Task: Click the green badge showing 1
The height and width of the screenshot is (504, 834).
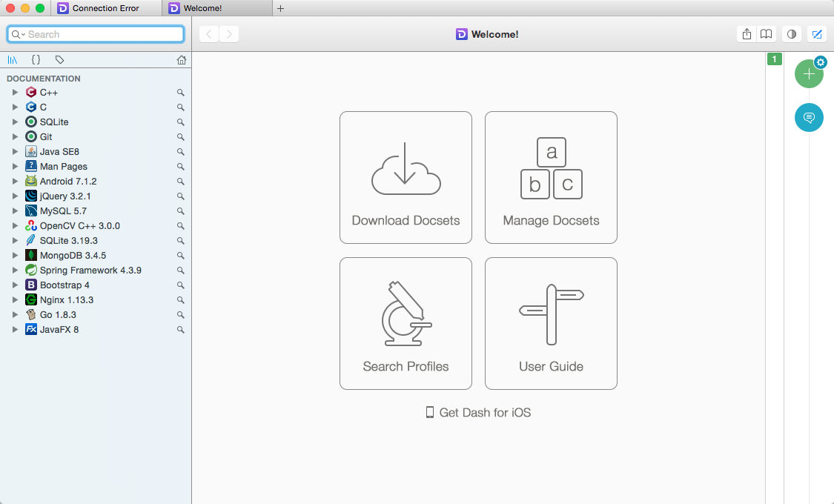Action: (775, 59)
